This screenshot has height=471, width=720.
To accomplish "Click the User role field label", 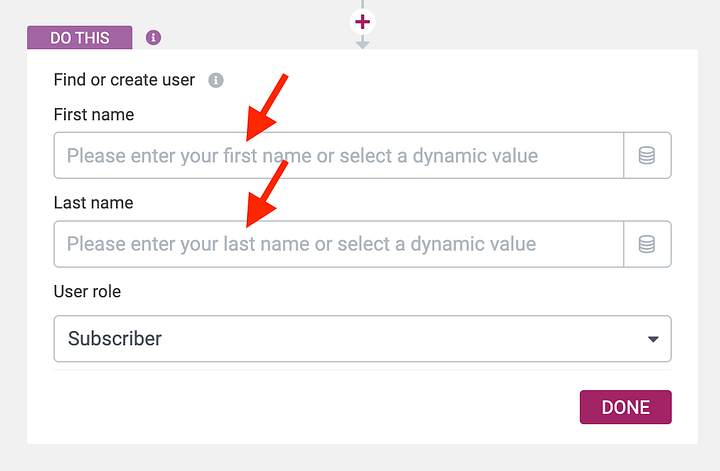I will 87,292.
